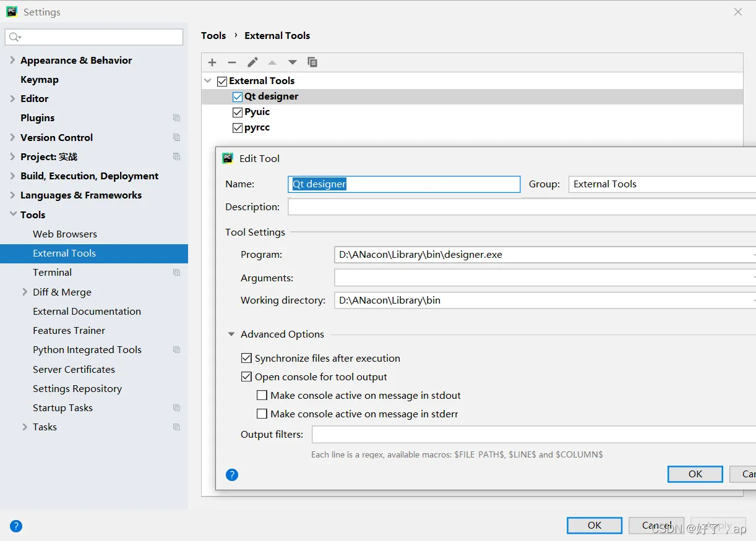Enable Make console active on stdout message

pyautogui.click(x=262, y=396)
